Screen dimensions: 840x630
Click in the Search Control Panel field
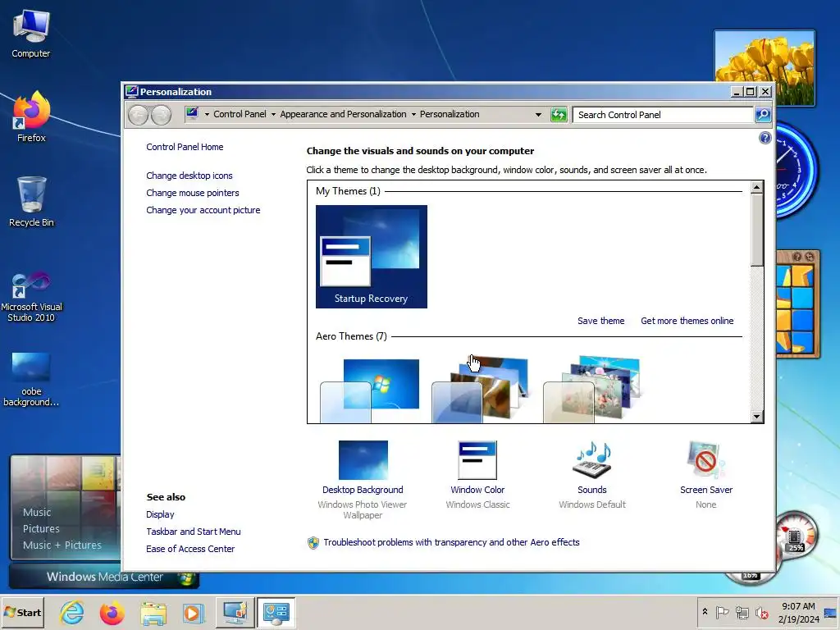pyautogui.click(x=663, y=115)
